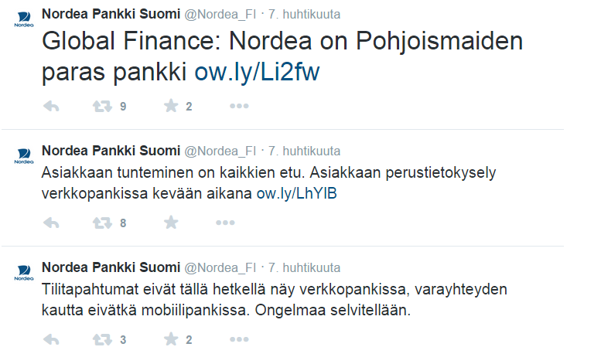Favorite the Global Finance tweet

pyautogui.click(x=171, y=107)
